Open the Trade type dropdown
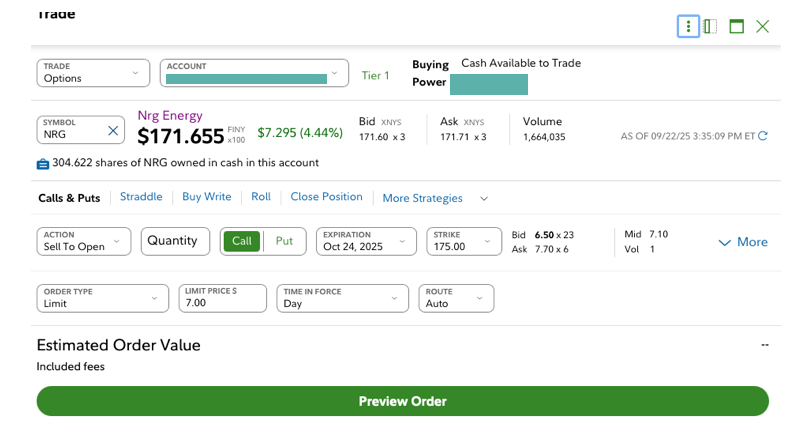The height and width of the screenshot is (428, 801). (x=93, y=73)
